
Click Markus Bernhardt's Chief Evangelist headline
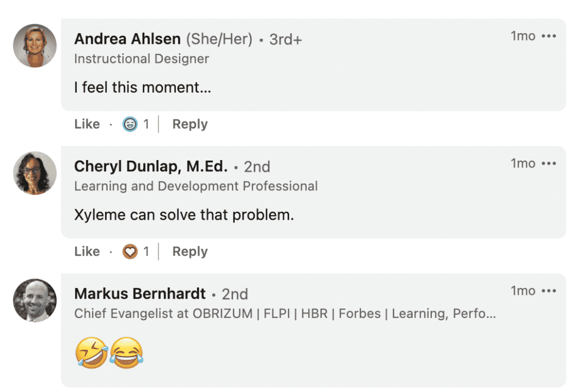285,313
